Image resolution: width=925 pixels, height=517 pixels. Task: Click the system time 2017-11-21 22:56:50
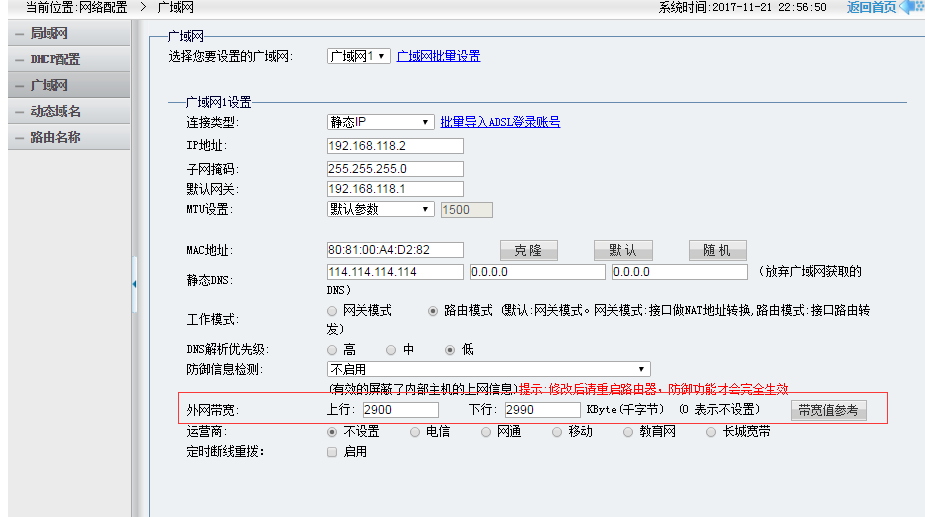coord(769,7)
